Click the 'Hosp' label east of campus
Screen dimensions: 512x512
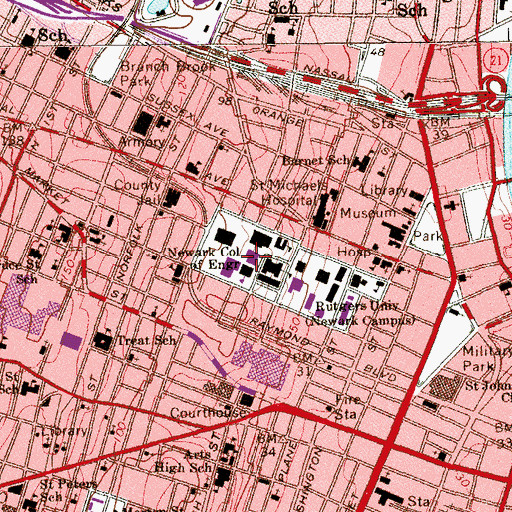tap(354, 252)
